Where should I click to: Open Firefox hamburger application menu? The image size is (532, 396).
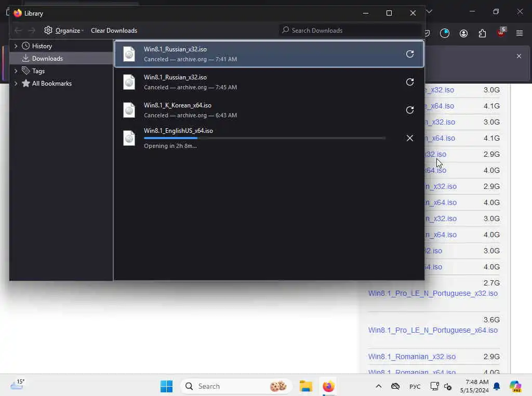tap(520, 33)
